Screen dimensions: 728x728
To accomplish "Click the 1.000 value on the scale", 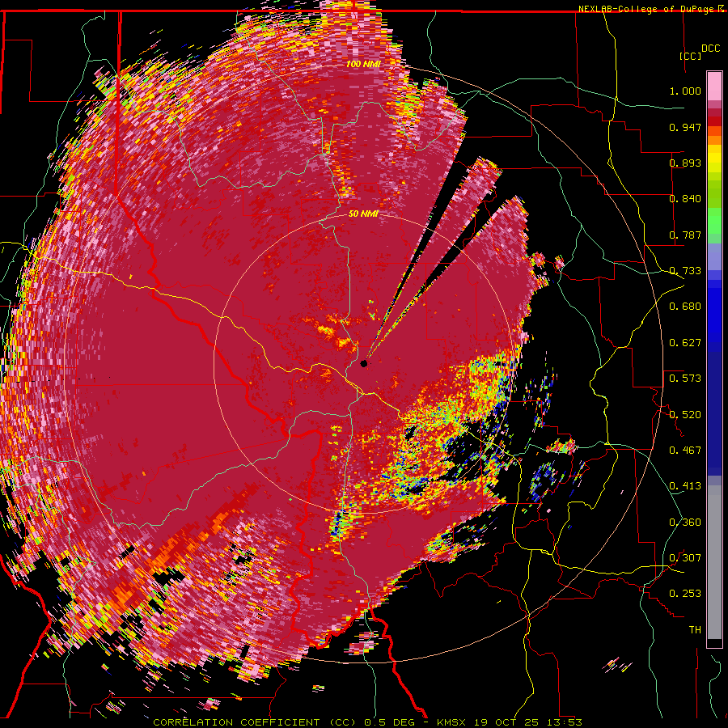I will coord(685,91).
